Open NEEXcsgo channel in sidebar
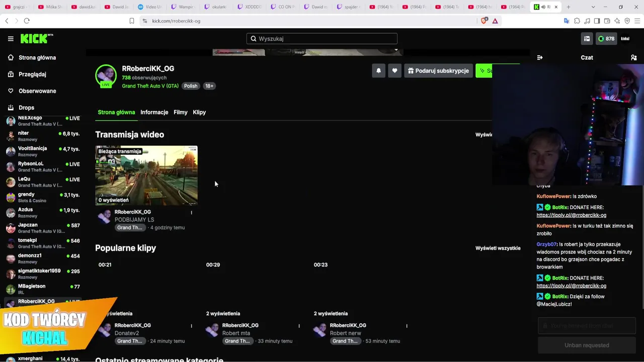Image resolution: width=644 pixels, height=362 pixels. (43, 121)
